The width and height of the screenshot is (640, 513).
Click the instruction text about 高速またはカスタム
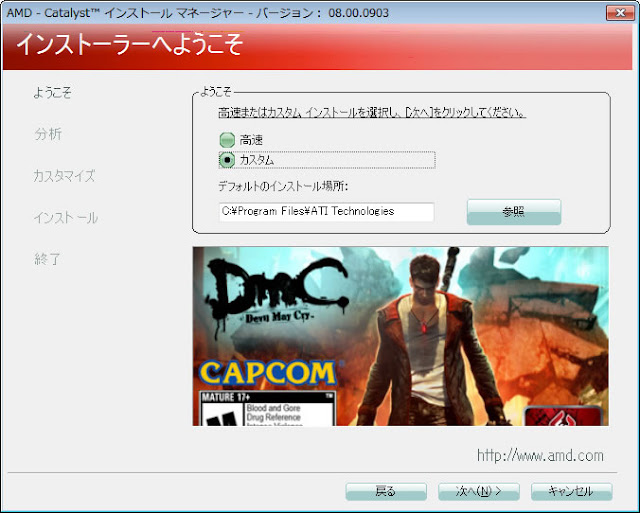[x=372, y=113]
